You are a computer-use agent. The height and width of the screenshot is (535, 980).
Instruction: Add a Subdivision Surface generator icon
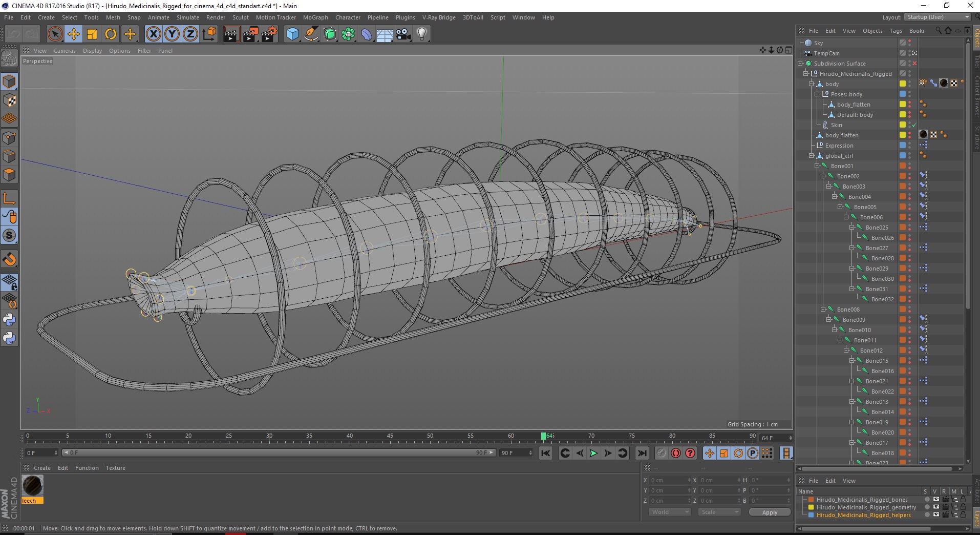coord(330,34)
